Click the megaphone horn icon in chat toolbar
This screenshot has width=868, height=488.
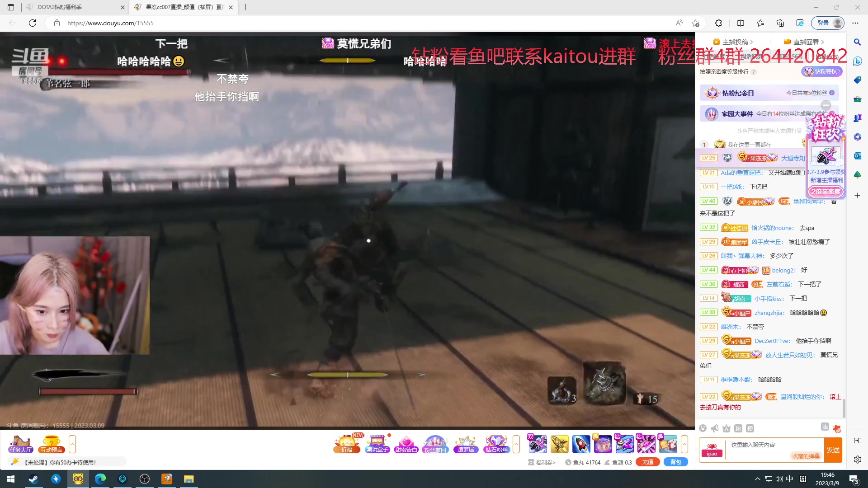(x=714, y=428)
